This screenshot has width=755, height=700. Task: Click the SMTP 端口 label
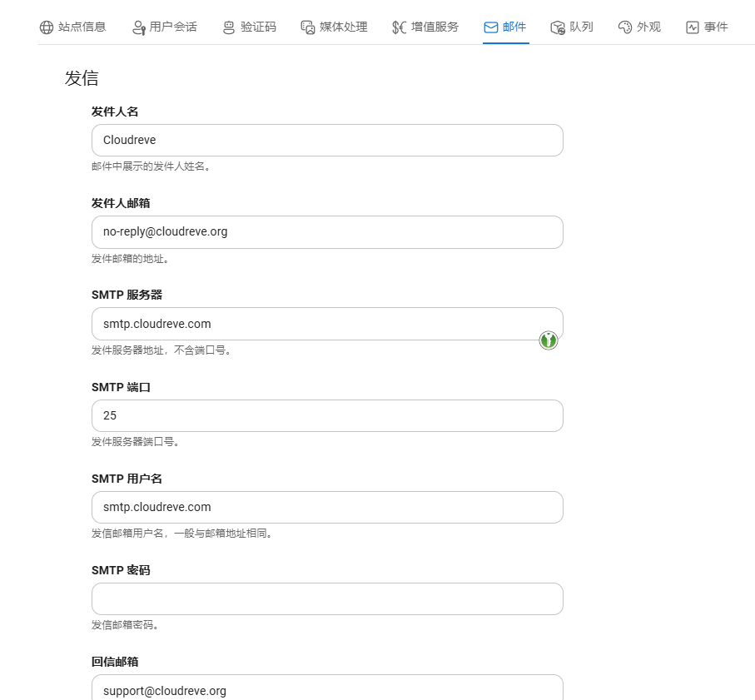pyautogui.click(x=122, y=387)
